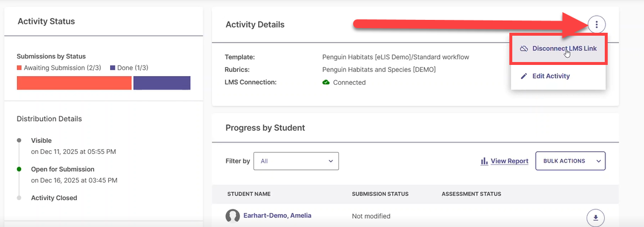The height and width of the screenshot is (227, 644).
Task: Click the Dec 16, 2025 at 03:45 PM date
Action: pyautogui.click(x=74, y=180)
